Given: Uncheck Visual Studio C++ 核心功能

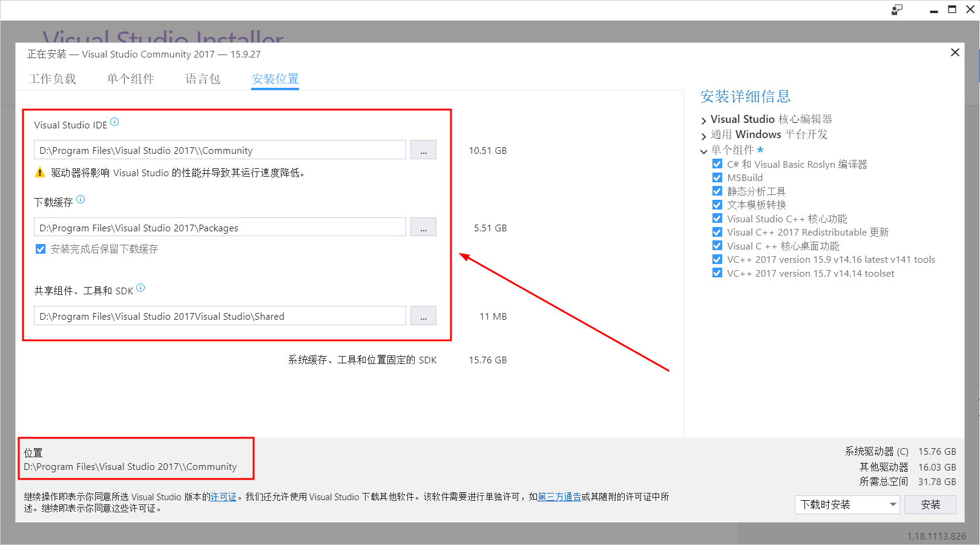Looking at the screenshot, I should (x=717, y=219).
